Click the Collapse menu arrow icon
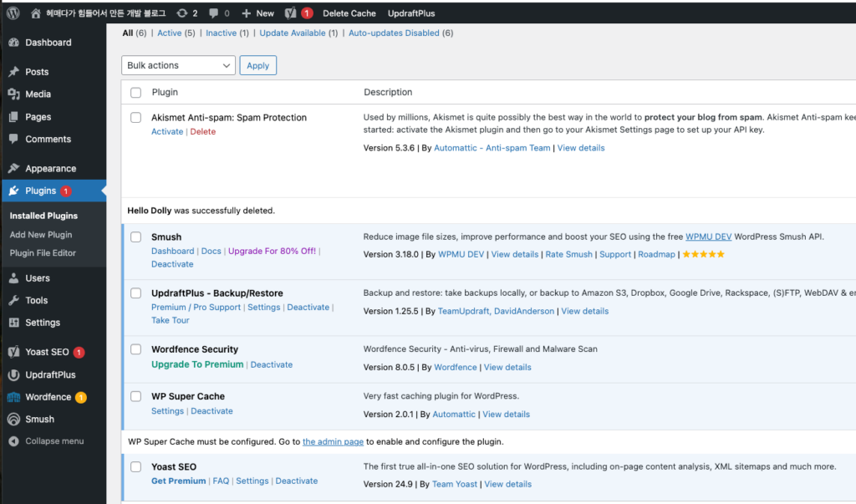Viewport: 856px width, 504px height. pos(13,441)
